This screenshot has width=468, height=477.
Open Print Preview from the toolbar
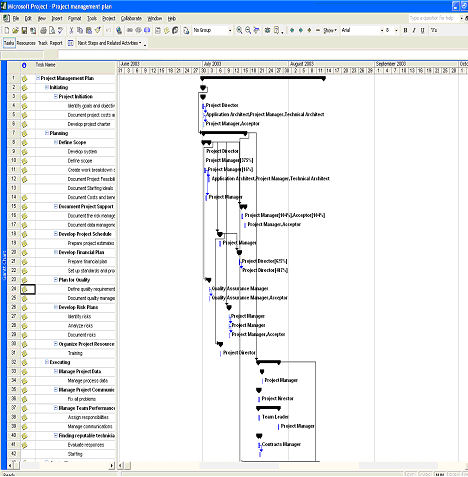click(52, 30)
